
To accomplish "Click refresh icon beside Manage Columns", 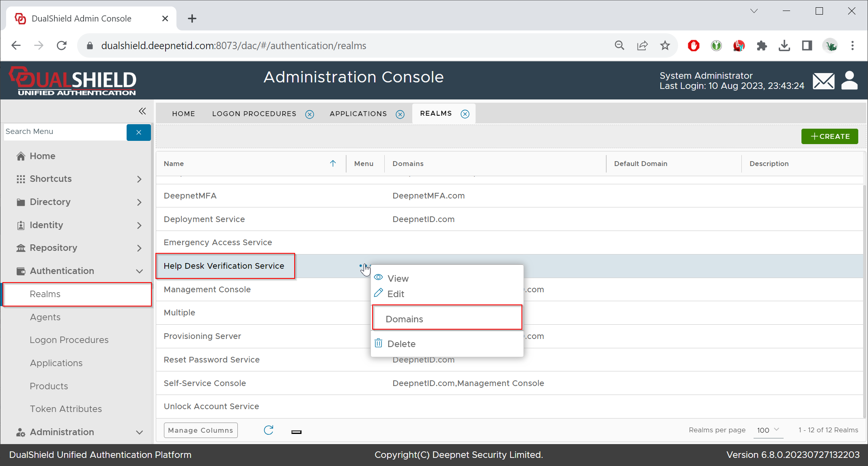I will point(269,430).
